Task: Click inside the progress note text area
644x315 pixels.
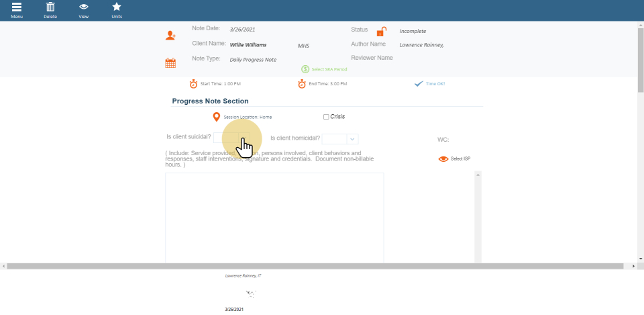Action: [x=274, y=215]
